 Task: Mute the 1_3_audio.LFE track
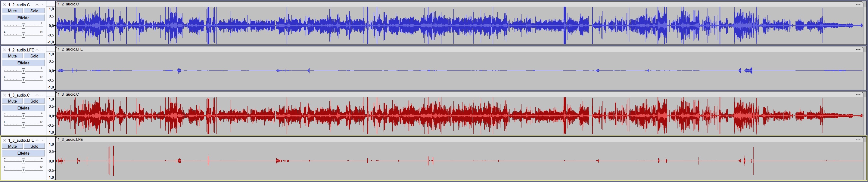[12, 146]
